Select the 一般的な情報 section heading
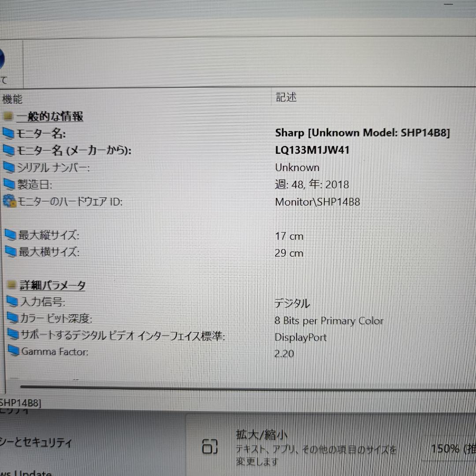Image resolution: width=476 pixels, height=476 pixels. pyautogui.click(x=50, y=116)
